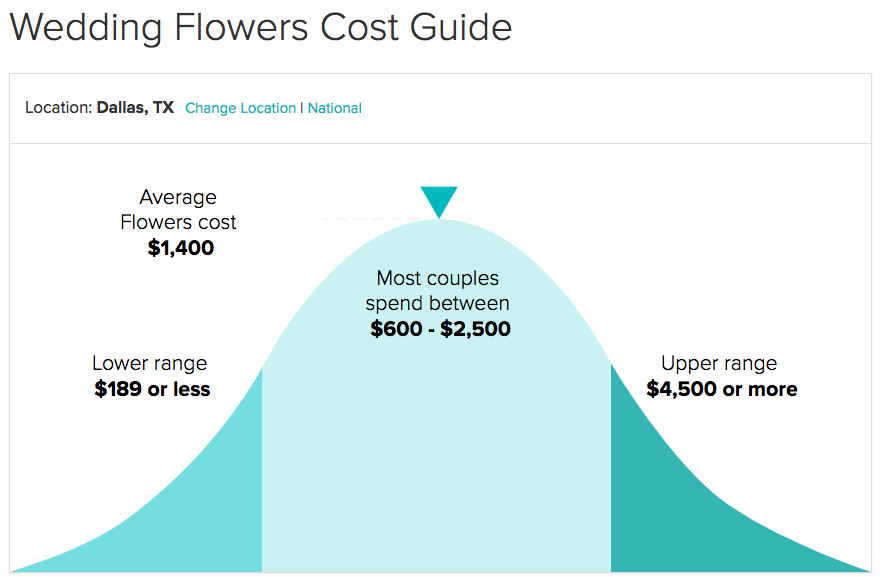880x577 pixels.
Task: Click the Wedding Flowers Cost Guide heading
Action: click(x=260, y=27)
